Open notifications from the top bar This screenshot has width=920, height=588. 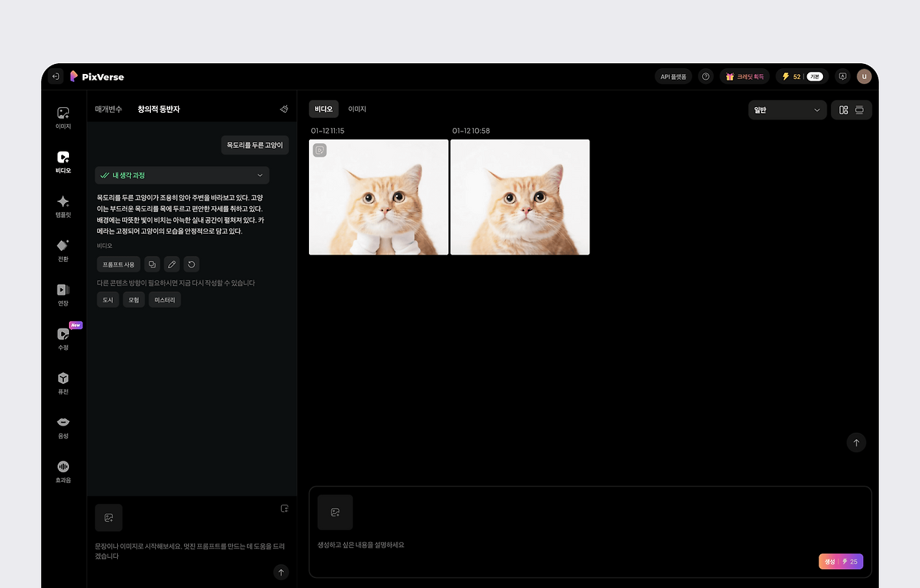point(842,75)
